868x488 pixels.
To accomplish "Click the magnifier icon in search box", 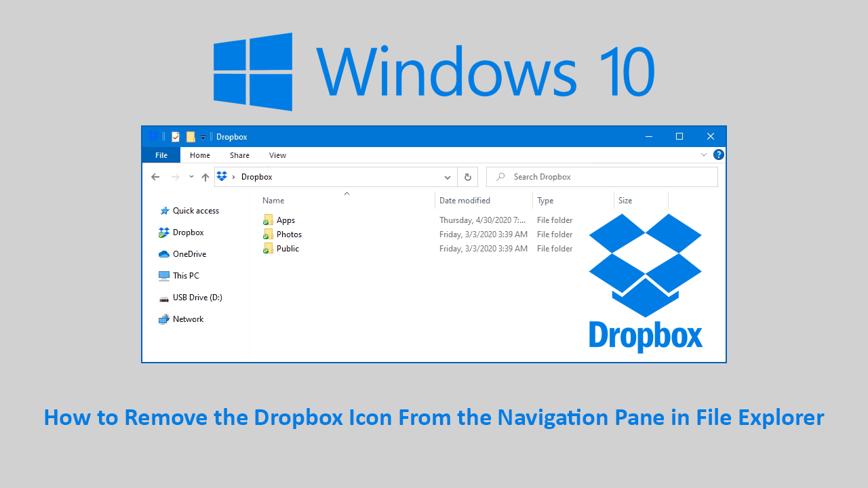I will coord(500,177).
